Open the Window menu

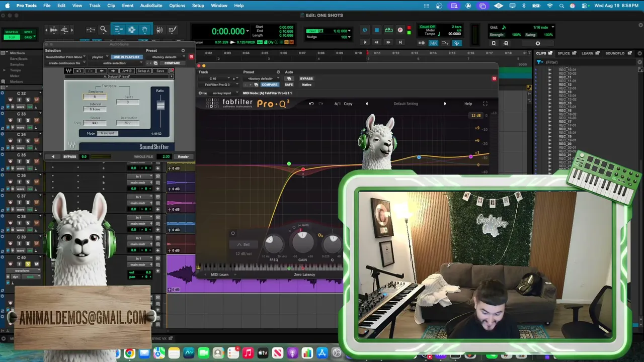(219, 6)
